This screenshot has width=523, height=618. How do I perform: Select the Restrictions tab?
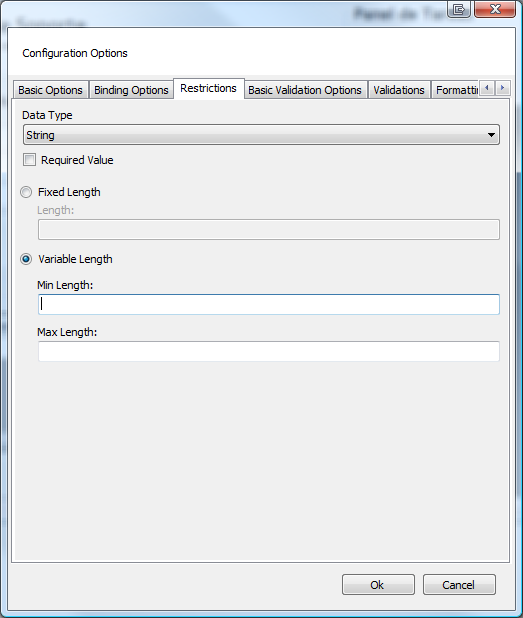pos(208,88)
